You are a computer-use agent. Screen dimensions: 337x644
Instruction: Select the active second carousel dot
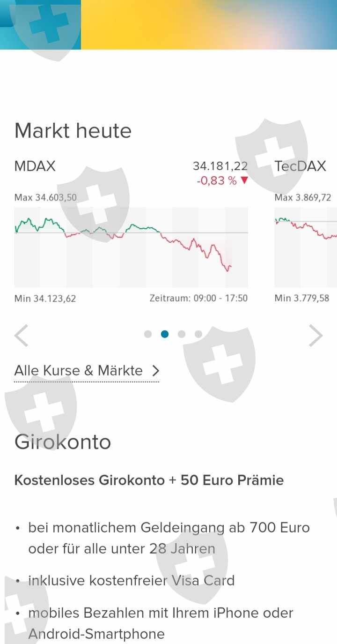165,334
